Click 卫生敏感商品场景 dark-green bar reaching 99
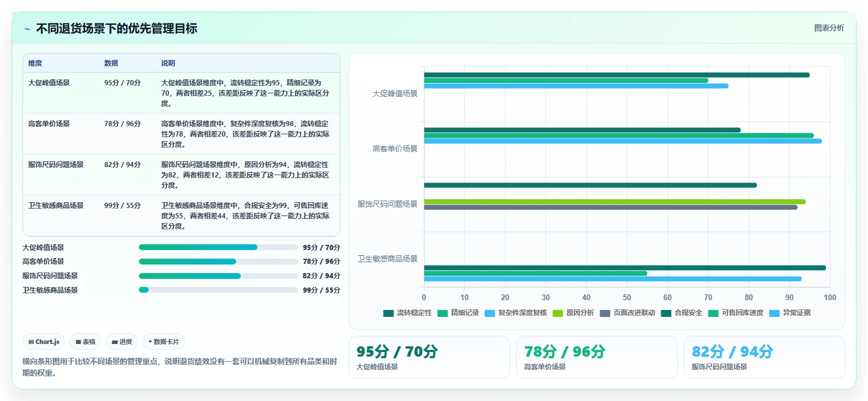This screenshot has height=401, width=868. 625,268
